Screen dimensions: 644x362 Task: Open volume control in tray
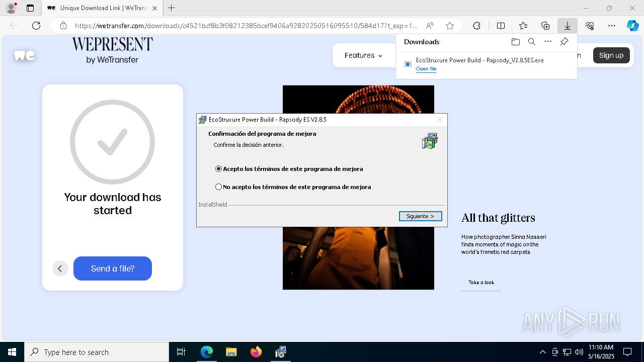click(x=579, y=352)
